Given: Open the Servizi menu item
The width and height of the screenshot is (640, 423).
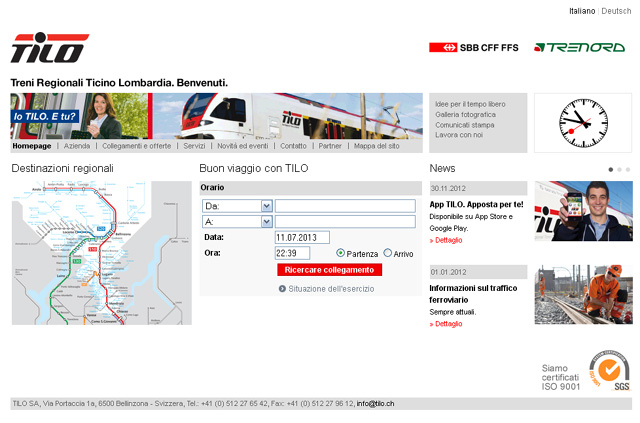Looking at the screenshot, I should (194, 146).
